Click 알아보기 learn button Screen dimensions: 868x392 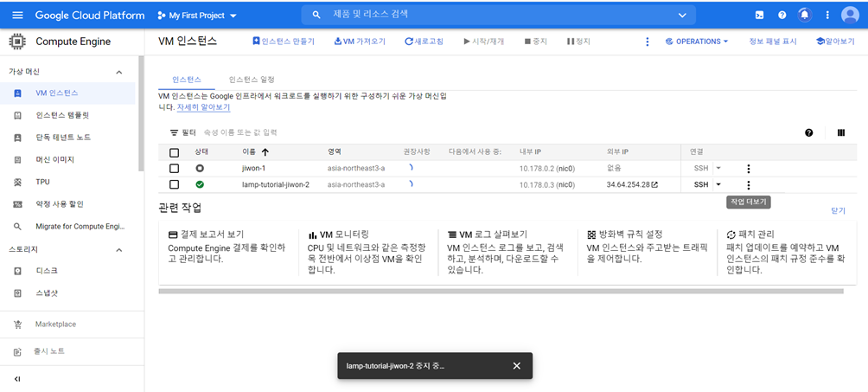pos(835,42)
